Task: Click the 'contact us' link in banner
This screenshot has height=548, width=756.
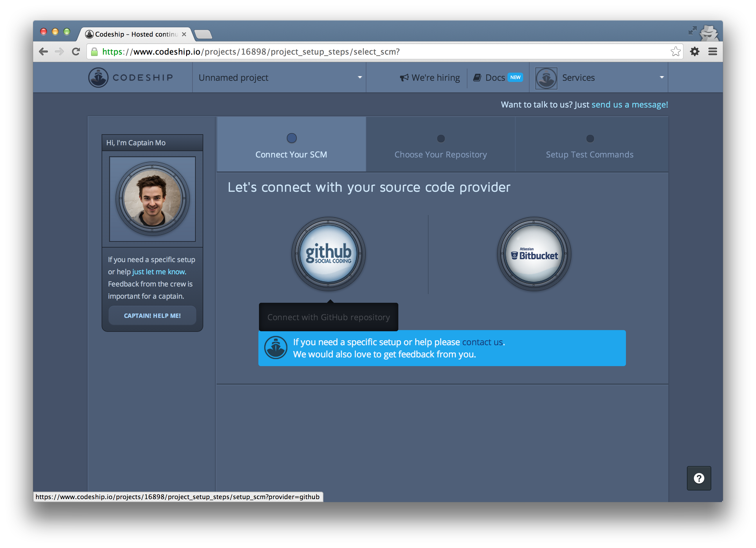Action: point(482,342)
